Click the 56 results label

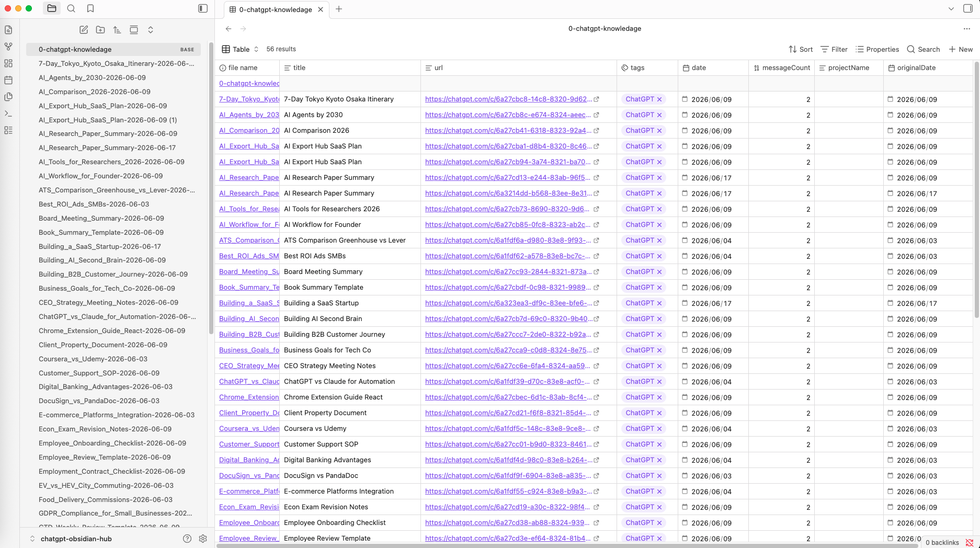(x=281, y=49)
